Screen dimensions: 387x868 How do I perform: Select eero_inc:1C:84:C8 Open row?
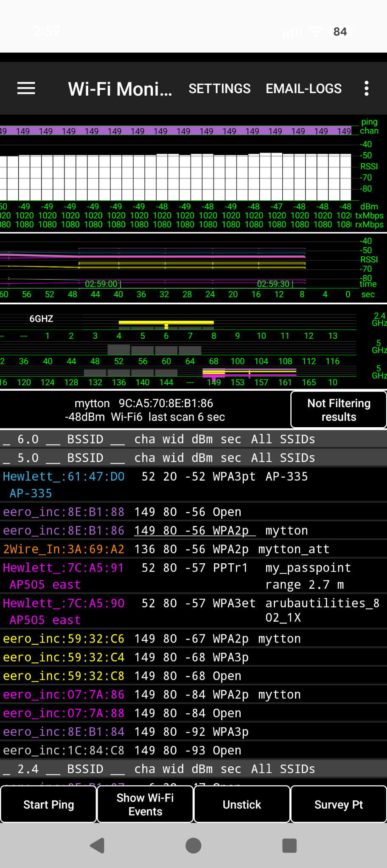click(193, 751)
